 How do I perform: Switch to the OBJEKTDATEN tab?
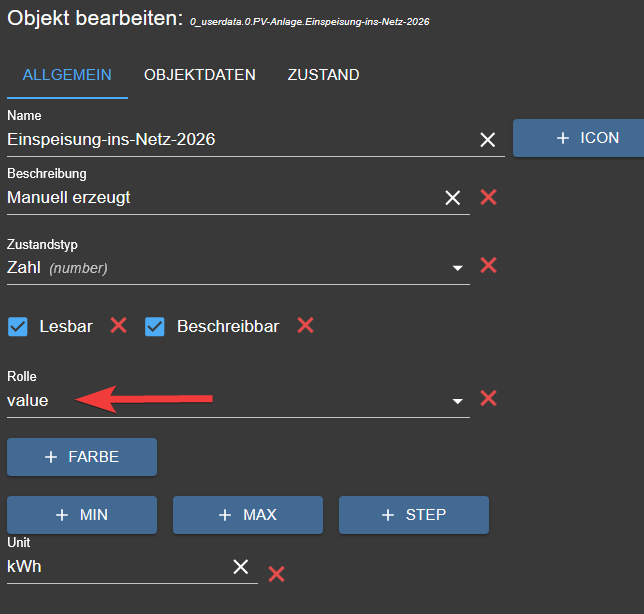(199, 75)
